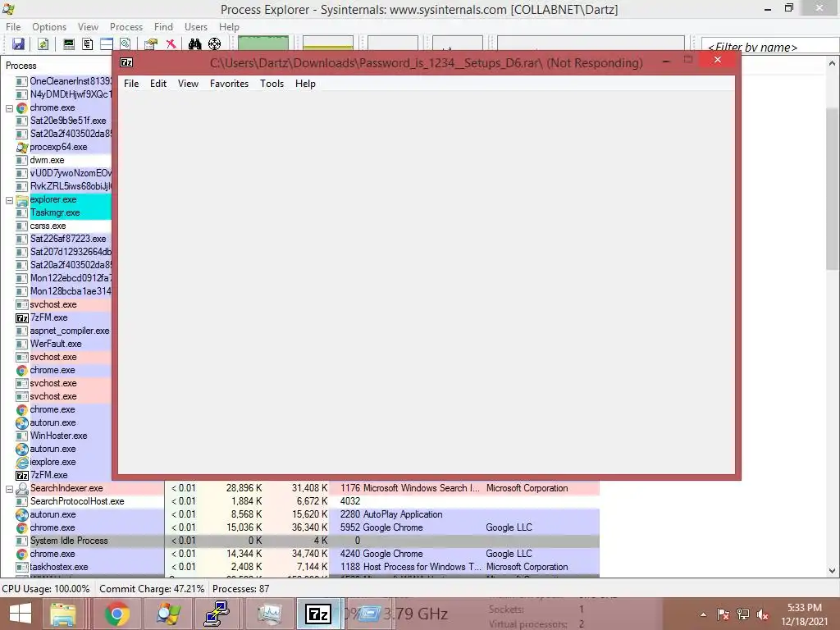Open the Favorites menu in 7-Zip window
Image resolution: width=840 pixels, height=630 pixels.
230,84
